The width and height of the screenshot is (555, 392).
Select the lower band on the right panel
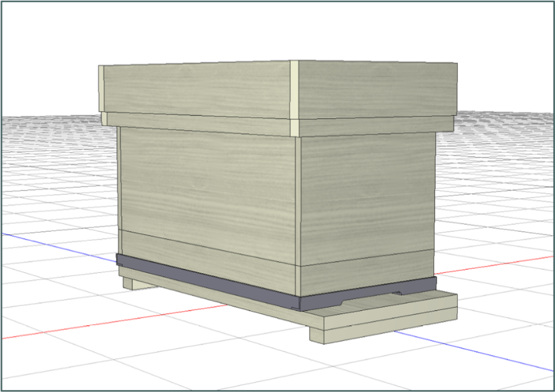(x=367, y=273)
